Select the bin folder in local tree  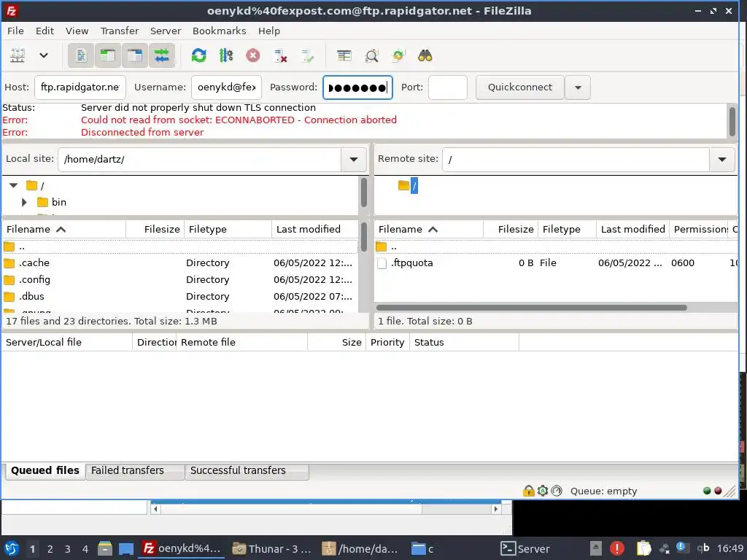pos(58,202)
